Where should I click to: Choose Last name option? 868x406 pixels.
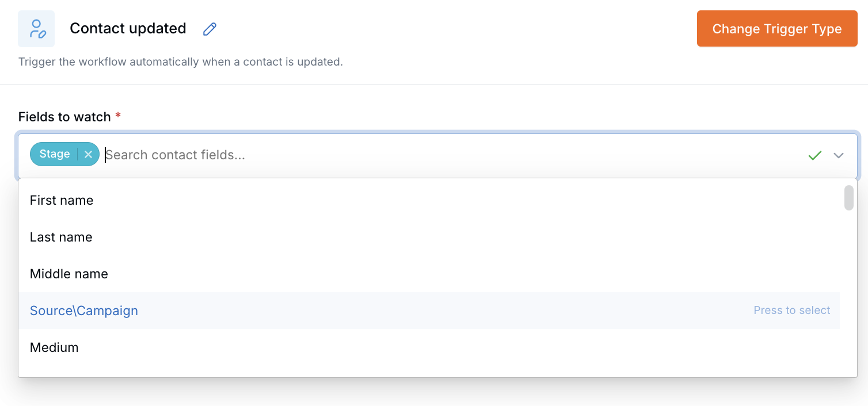429,237
